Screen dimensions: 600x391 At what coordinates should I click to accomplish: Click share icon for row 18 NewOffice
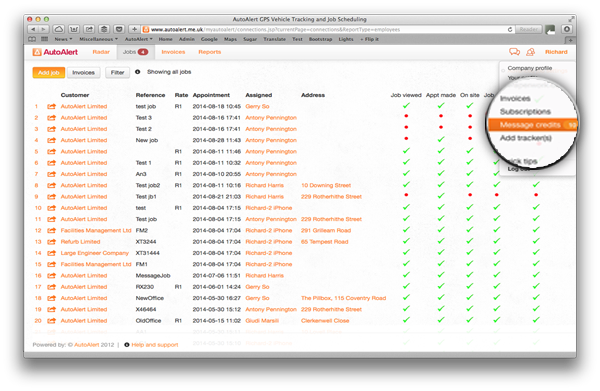pos(51,298)
